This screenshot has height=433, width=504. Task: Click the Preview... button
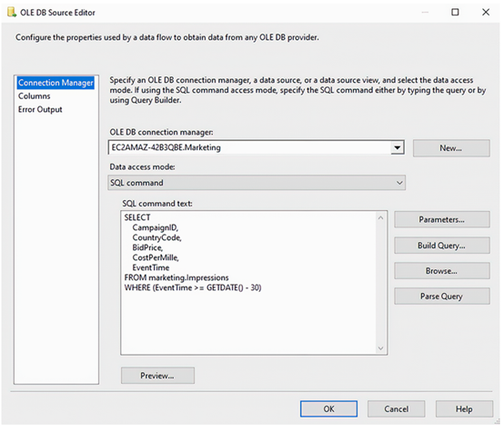point(157,376)
